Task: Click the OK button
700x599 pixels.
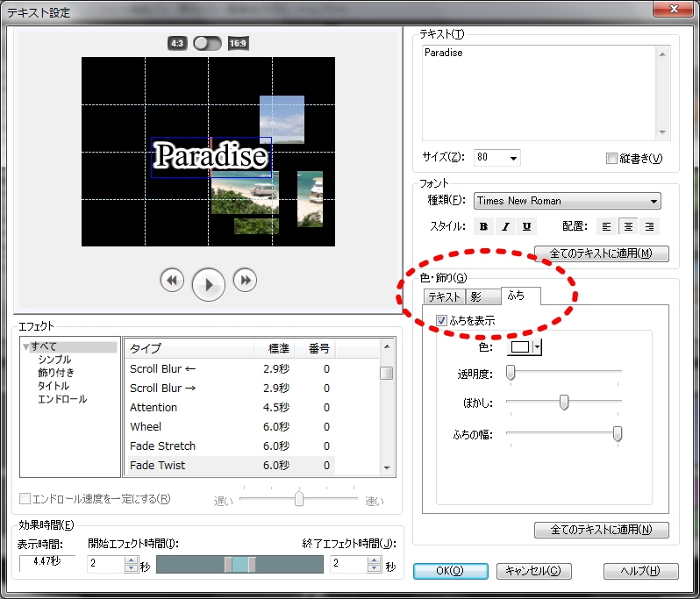Action: point(449,571)
